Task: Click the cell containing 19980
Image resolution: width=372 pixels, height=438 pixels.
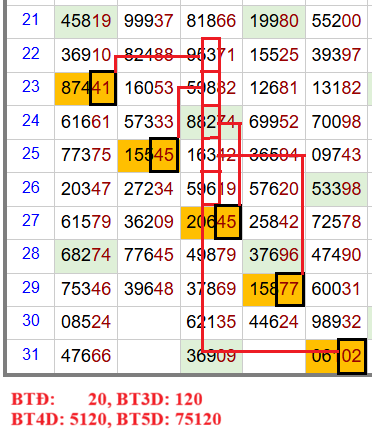Action: point(274,21)
